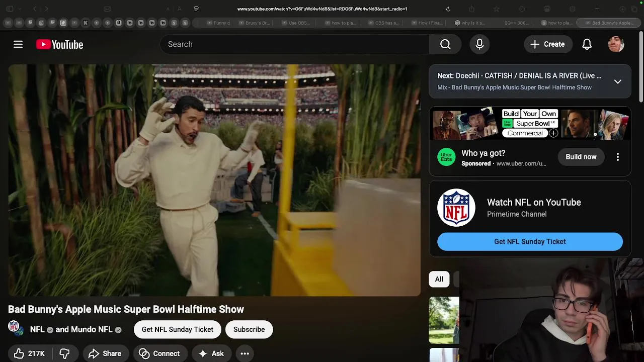This screenshot has height=362, width=644.
Task: Collapse the Next mix playlist chevron
Action: 617,81
